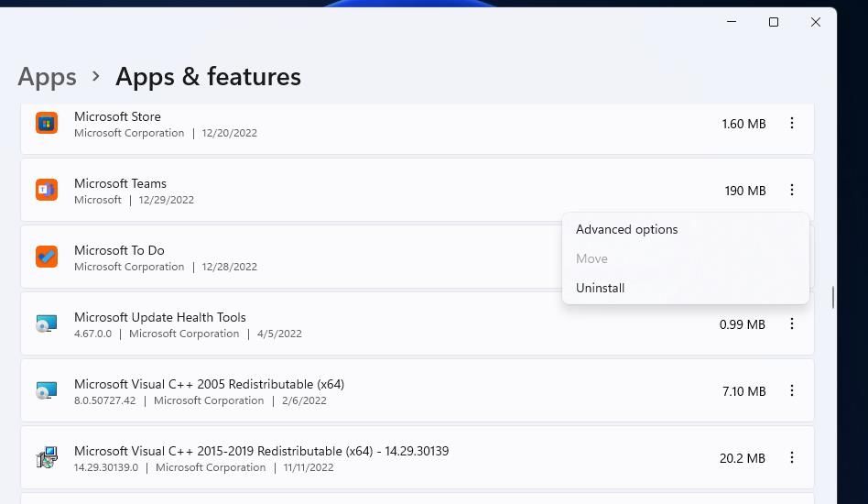This screenshot has width=868, height=504.
Task: Open more options for Microsoft Teams
Action: click(792, 190)
